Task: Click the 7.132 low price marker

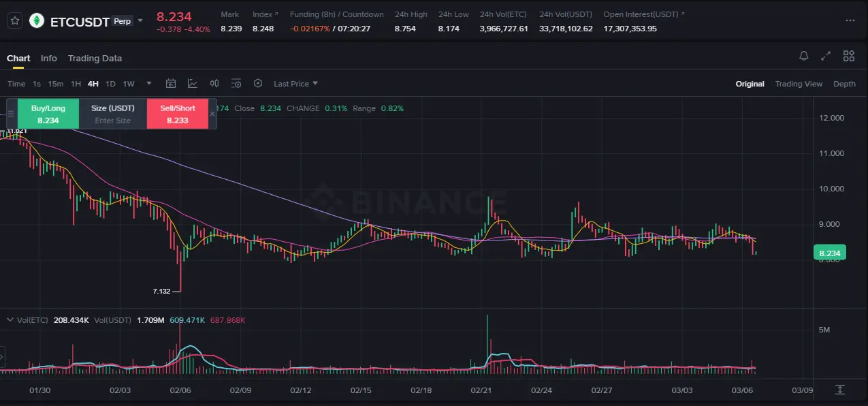Action: click(x=161, y=291)
